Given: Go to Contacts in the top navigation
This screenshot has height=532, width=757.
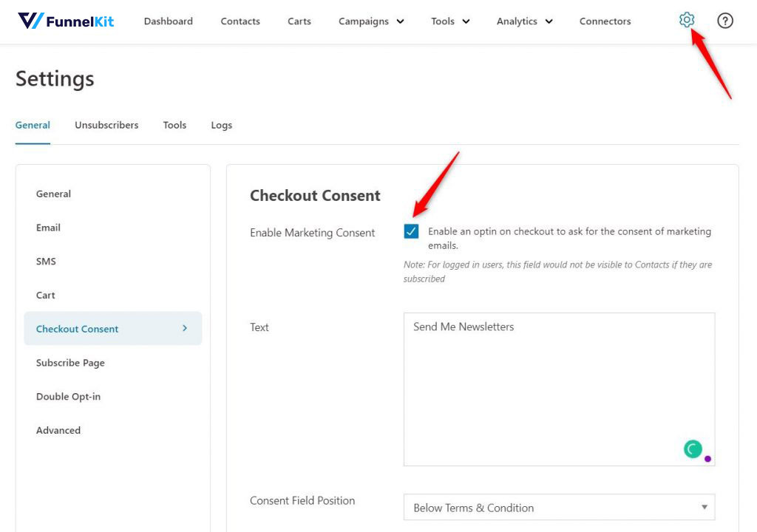Looking at the screenshot, I should (240, 21).
